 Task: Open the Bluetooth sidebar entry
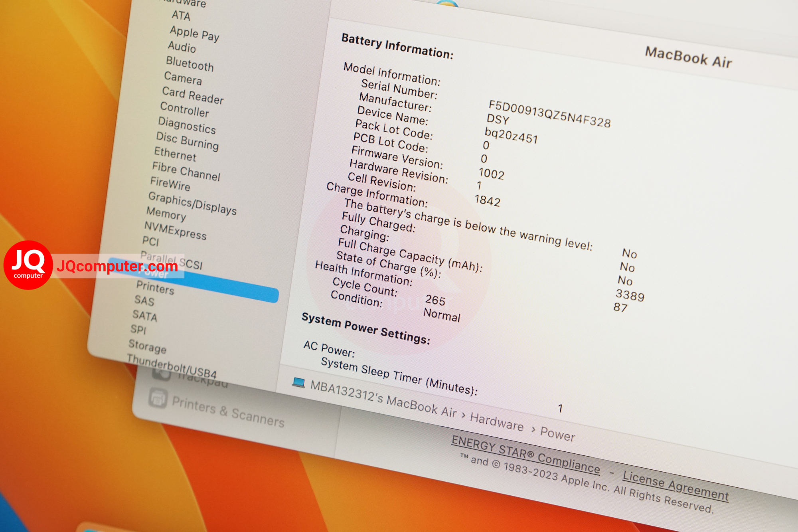tap(190, 64)
